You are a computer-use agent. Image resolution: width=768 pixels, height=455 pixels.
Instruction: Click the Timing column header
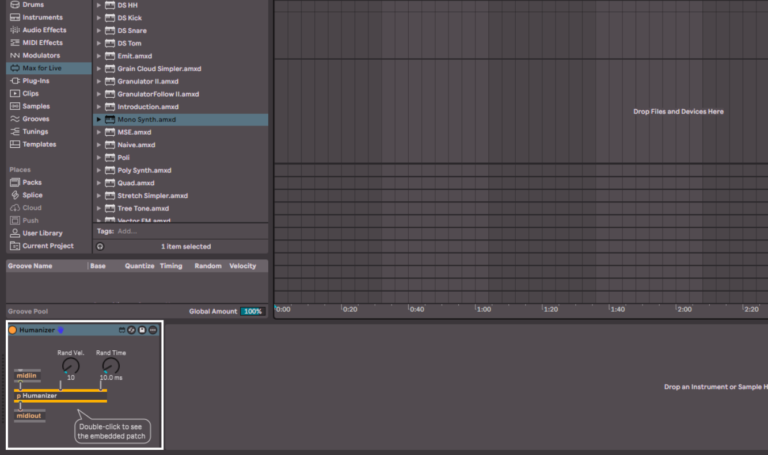[x=171, y=266]
